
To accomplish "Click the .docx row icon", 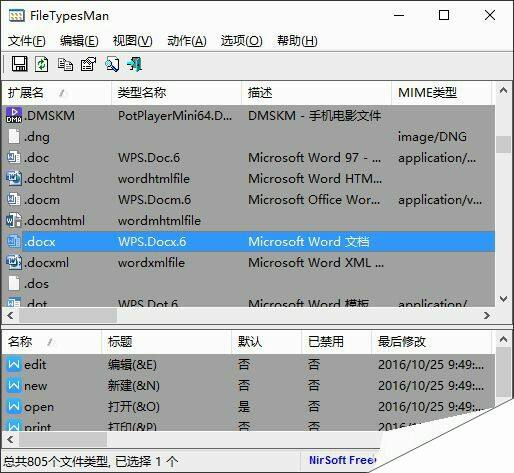I will [14, 241].
